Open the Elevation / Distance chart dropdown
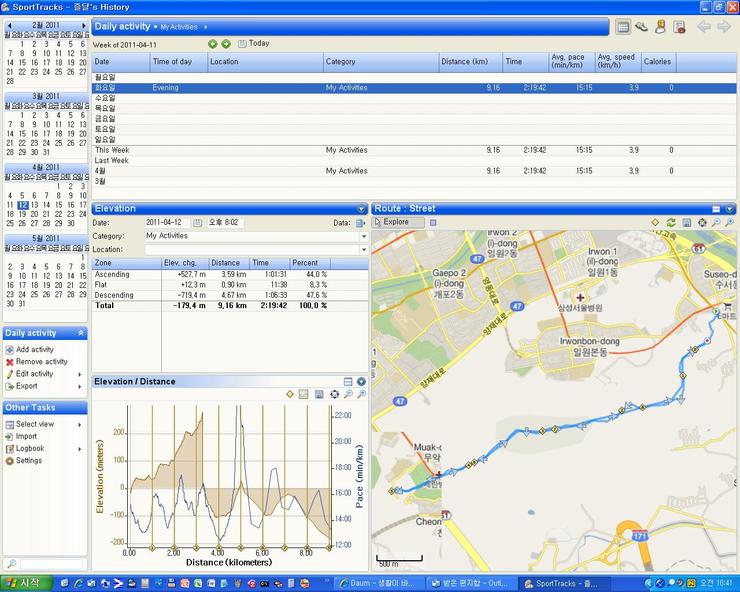This screenshot has width=740, height=592. pos(362,381)
